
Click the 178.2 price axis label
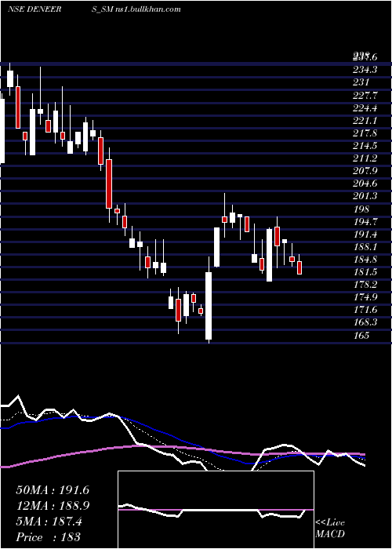[x=365, y=285]
